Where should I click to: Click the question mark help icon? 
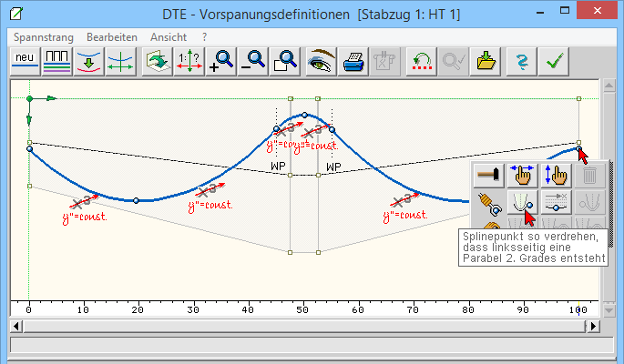pos(521,62)
